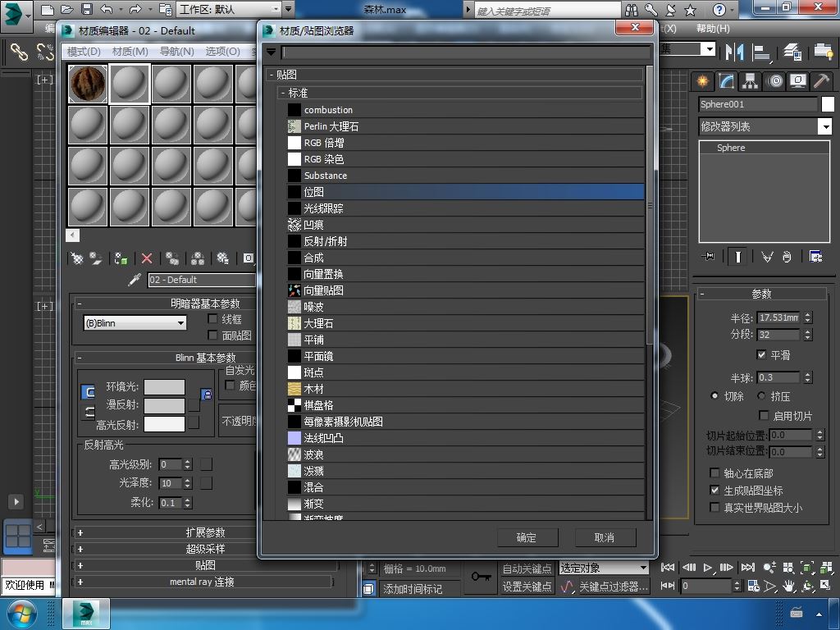840x630 pixels.
Task: Open the 帮助(H) help menu
Action: (x=712, y=28)
